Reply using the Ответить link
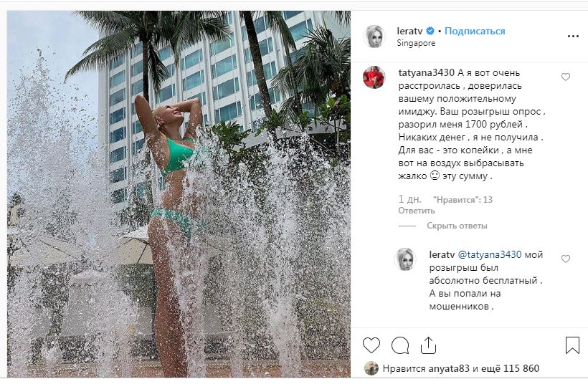The height and width of the screenshot is (384, 588). (x=416, y=211)
